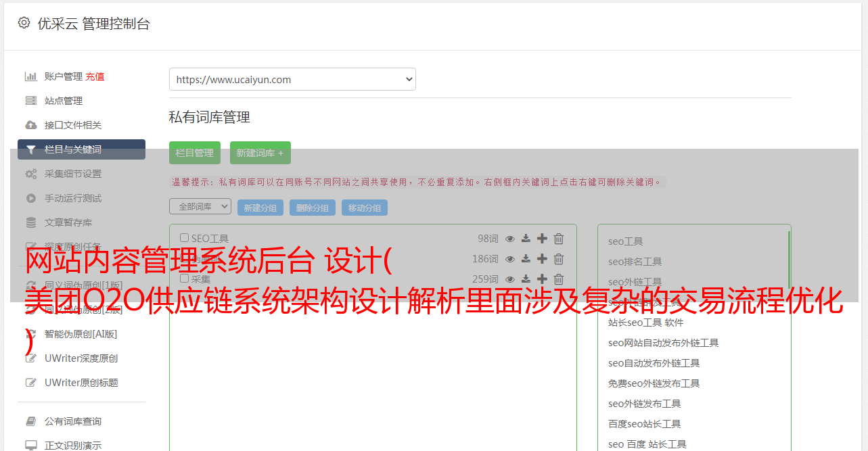The height and width of the screenshot is (451, 868).
Task: Click the filter icon for 栏目与关键词
Action: [x=30, y=149]
